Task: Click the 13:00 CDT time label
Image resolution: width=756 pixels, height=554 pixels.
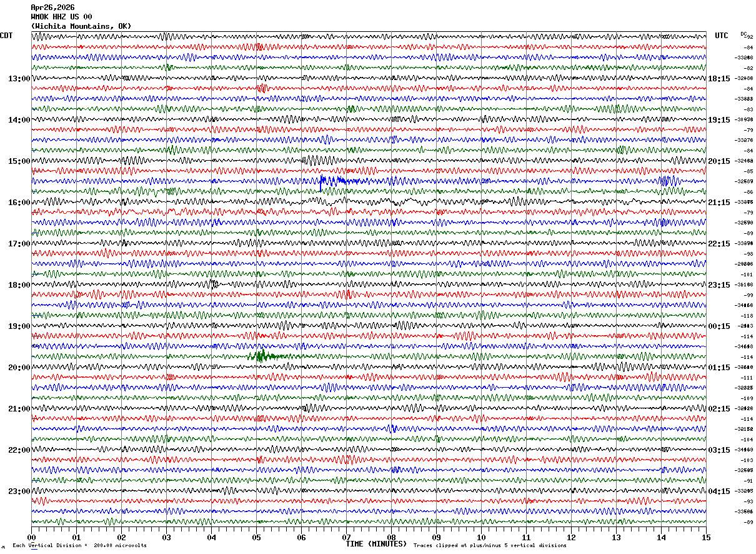Action: coord(19,79)
